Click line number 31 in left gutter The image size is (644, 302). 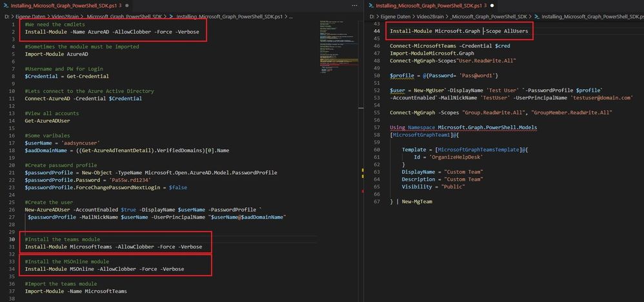click(12, 247)
